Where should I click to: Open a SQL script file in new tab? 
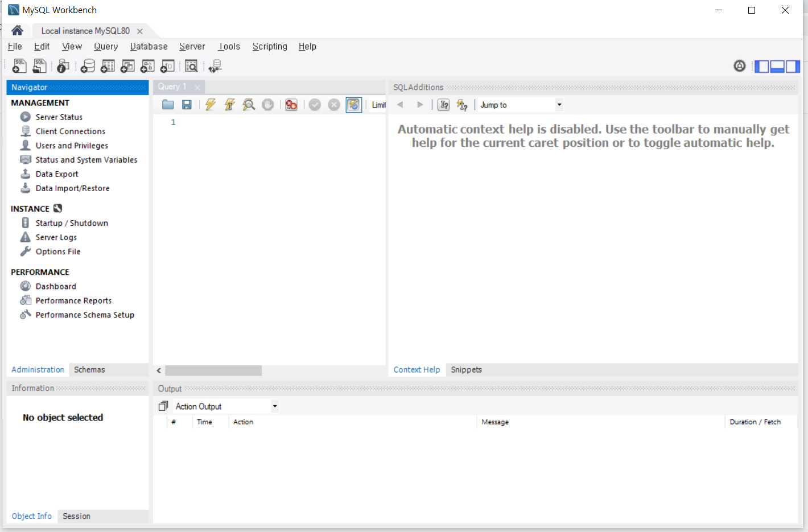coord(39,66)
